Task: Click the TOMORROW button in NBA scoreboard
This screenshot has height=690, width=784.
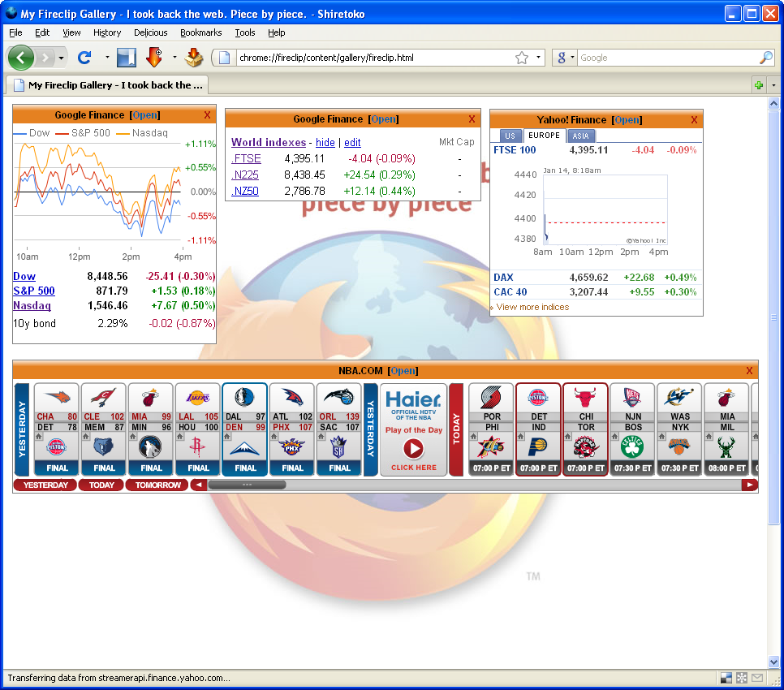Action: tap(157, 485)
